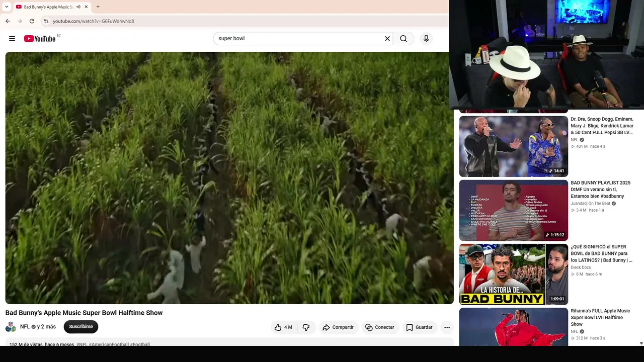Open '¿QUÉ SIGNIFICÓ el SUPER BOWL' title

pos(602,253)
